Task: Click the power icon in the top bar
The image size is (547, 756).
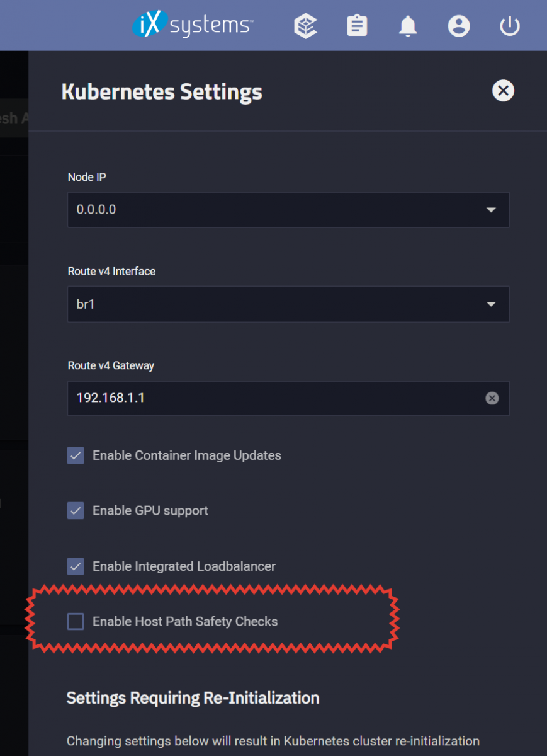Action: click(x=510, y=26)
